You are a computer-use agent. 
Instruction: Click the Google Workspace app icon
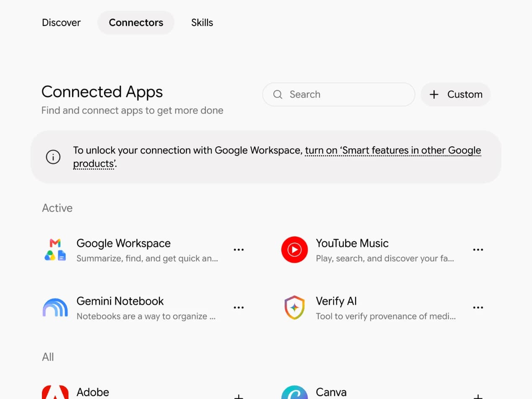[55, 249]
